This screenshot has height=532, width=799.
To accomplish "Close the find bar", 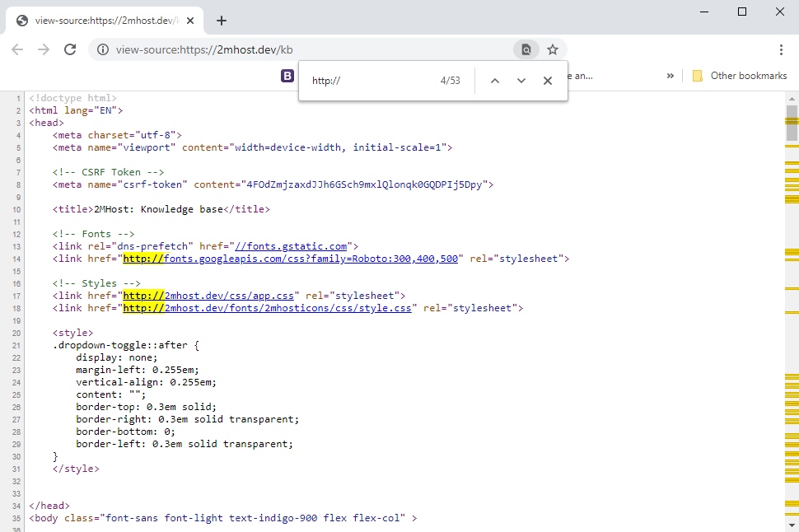I will 547,81.
